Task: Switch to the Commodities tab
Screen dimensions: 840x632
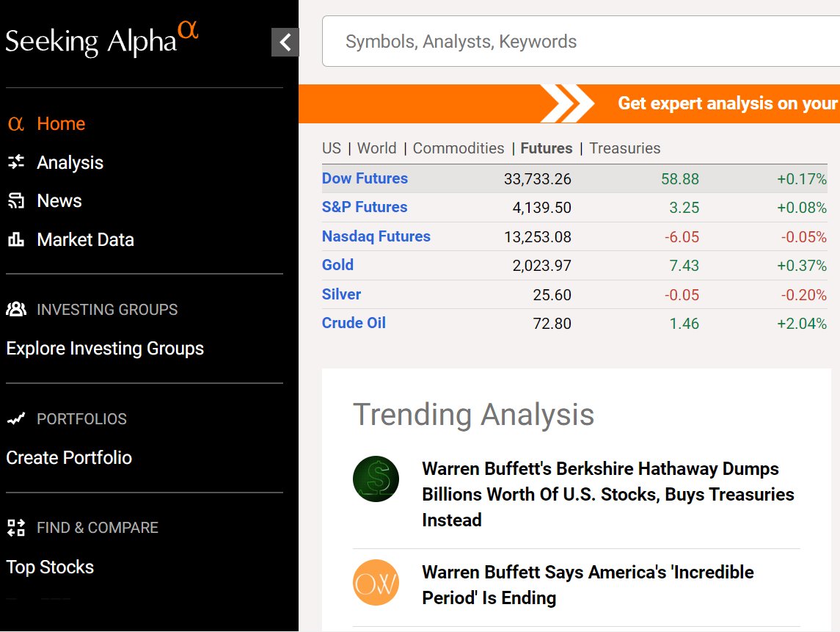Action: click(x=459, y=148)
